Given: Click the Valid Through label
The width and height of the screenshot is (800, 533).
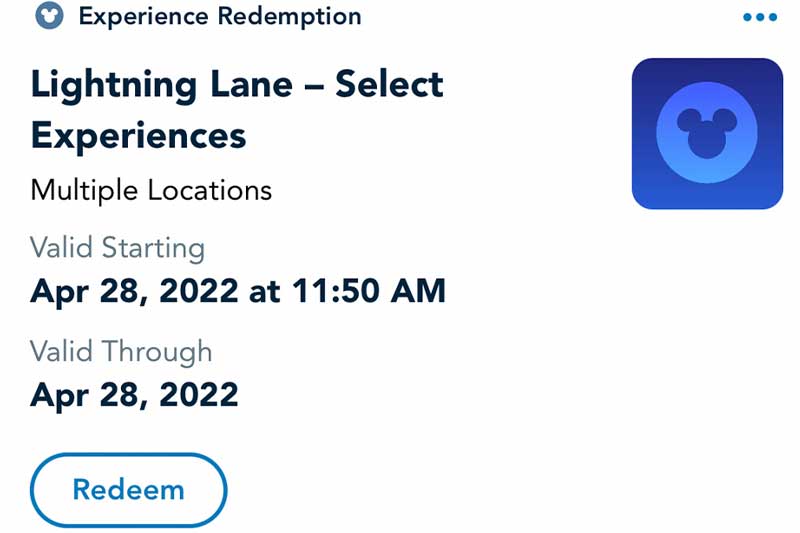Looking at the screenshot, I should click(121, 352).
